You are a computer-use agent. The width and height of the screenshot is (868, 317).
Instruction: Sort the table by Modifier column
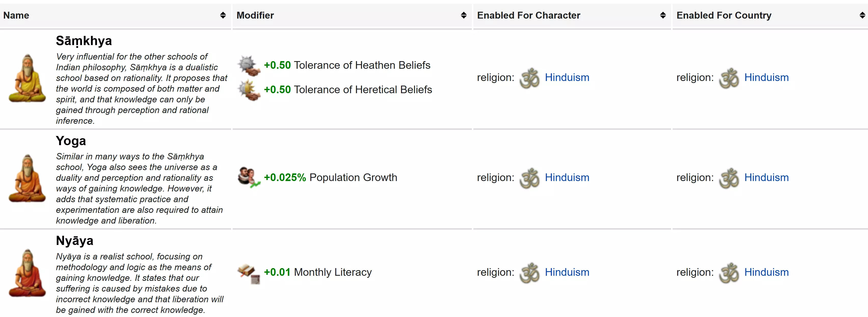click(x=463, y=15)
